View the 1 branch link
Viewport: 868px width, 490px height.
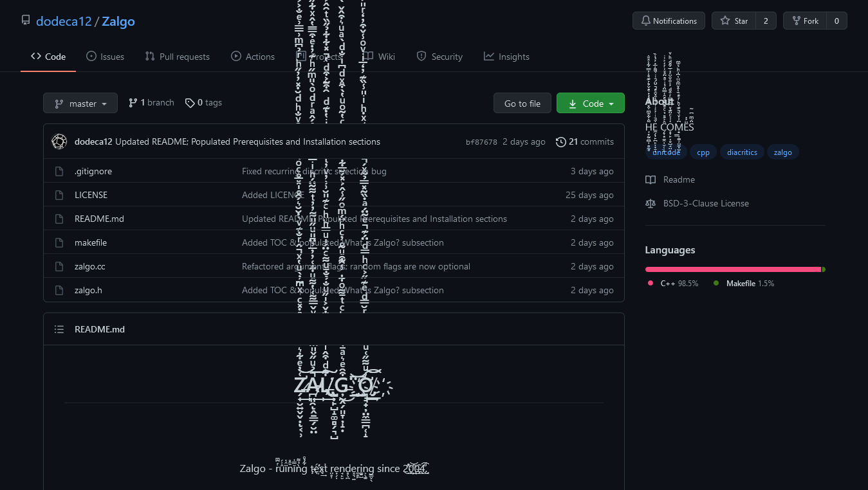pos(151,102)
